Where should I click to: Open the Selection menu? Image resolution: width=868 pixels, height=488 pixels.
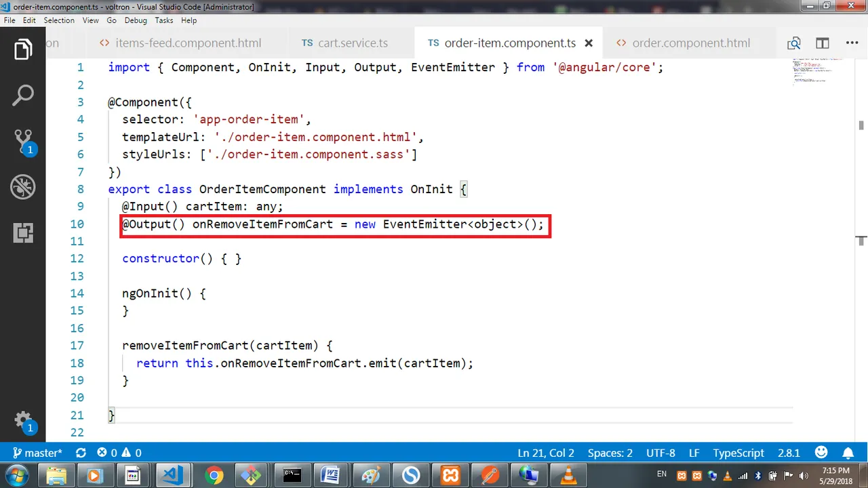coord(59,20)
